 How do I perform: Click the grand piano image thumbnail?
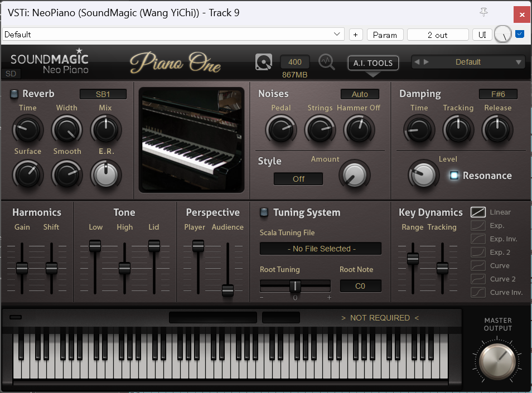point(192,140)
